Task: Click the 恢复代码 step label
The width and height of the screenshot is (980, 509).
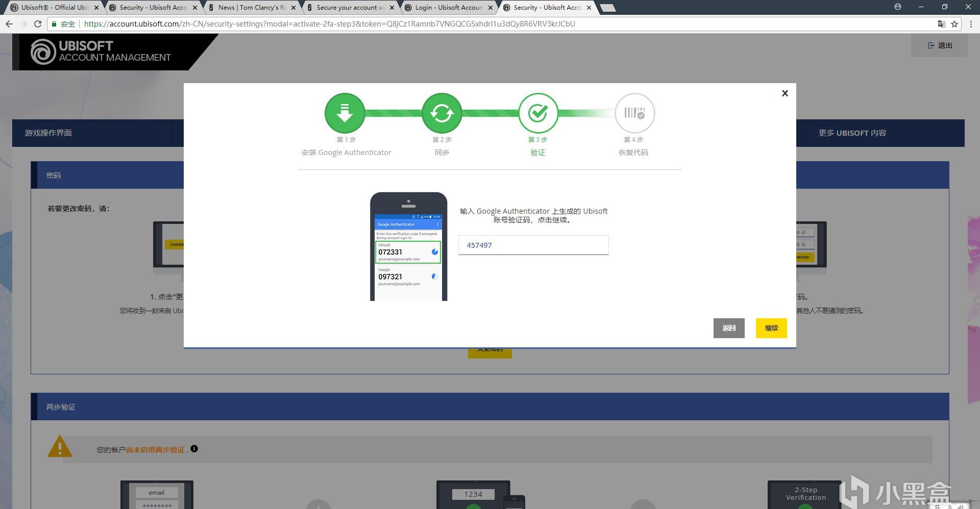Action: click(x=633, y=152)
